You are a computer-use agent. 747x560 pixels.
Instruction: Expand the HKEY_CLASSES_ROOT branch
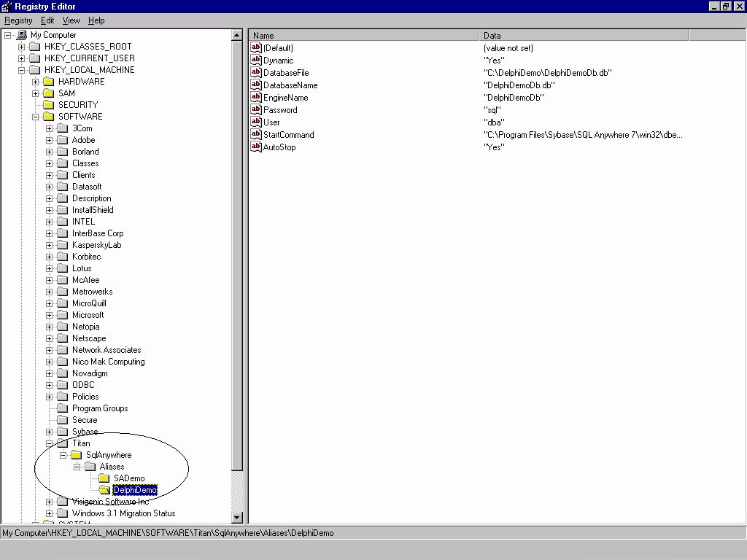pos(22,47)
